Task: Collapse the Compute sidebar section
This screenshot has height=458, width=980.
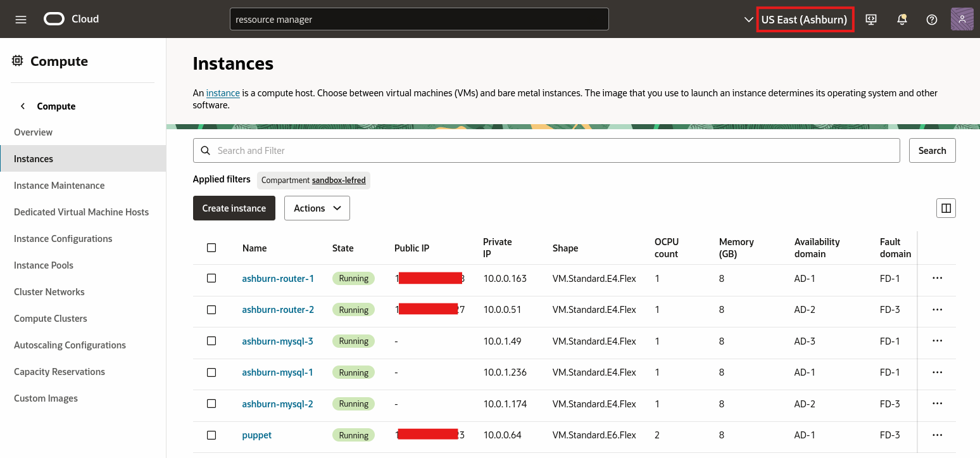Action: [22, 106]
